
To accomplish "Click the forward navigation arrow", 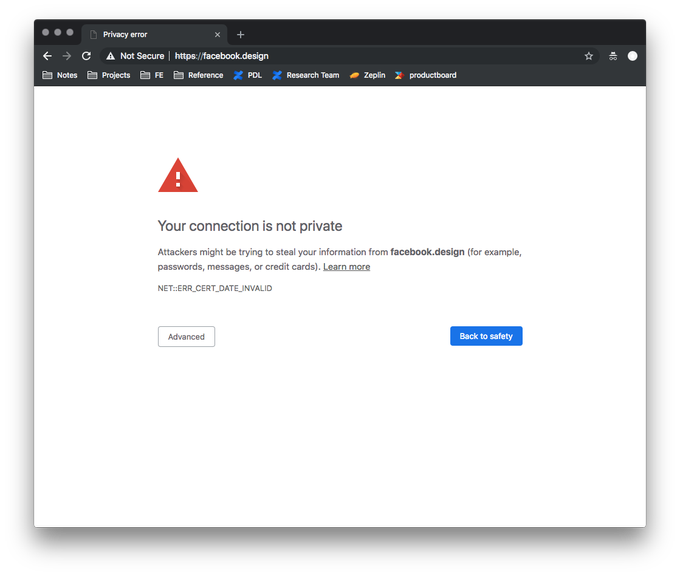I will 66,56.
